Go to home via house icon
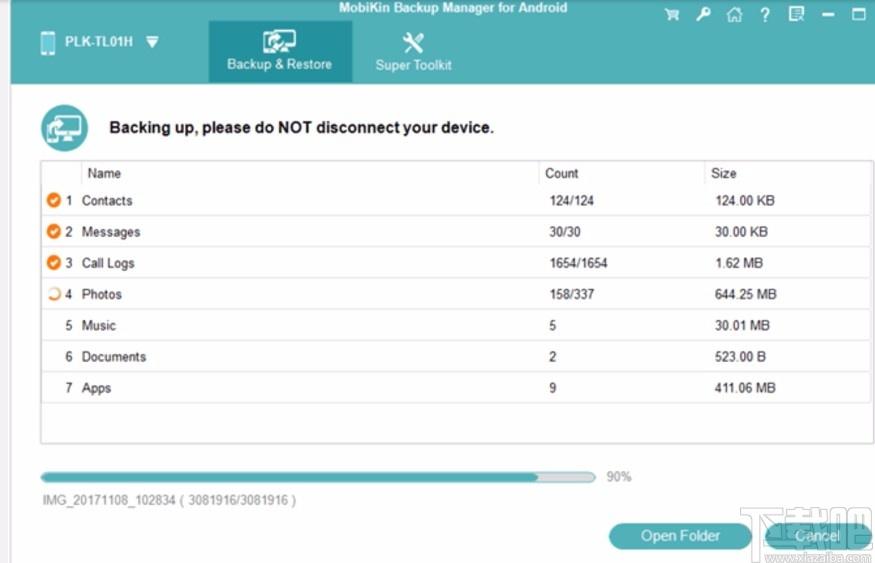 [734, 15]
